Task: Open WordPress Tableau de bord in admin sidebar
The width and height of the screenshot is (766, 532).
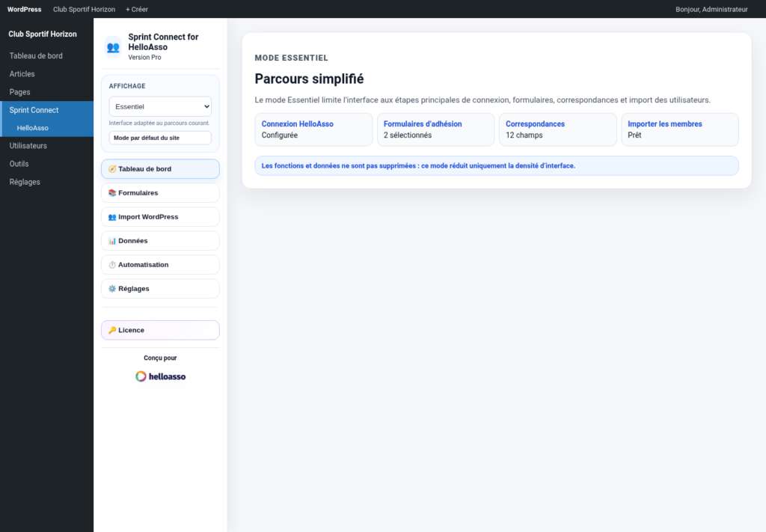Action: [46, 55]
